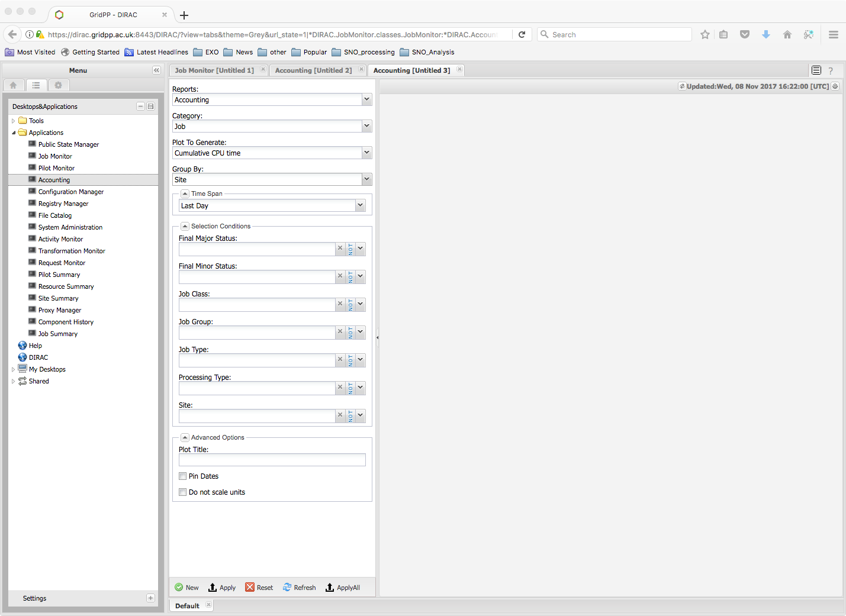Viewport: 846px width, 616px height.
Task: Switch to the Accounting [Untitled 2] tab
Action: (x=313, y=70)
